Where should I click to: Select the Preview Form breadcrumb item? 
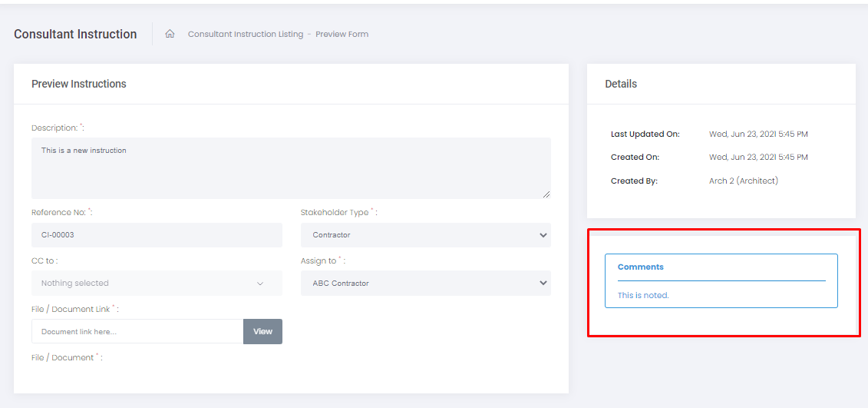pos(342,34)
